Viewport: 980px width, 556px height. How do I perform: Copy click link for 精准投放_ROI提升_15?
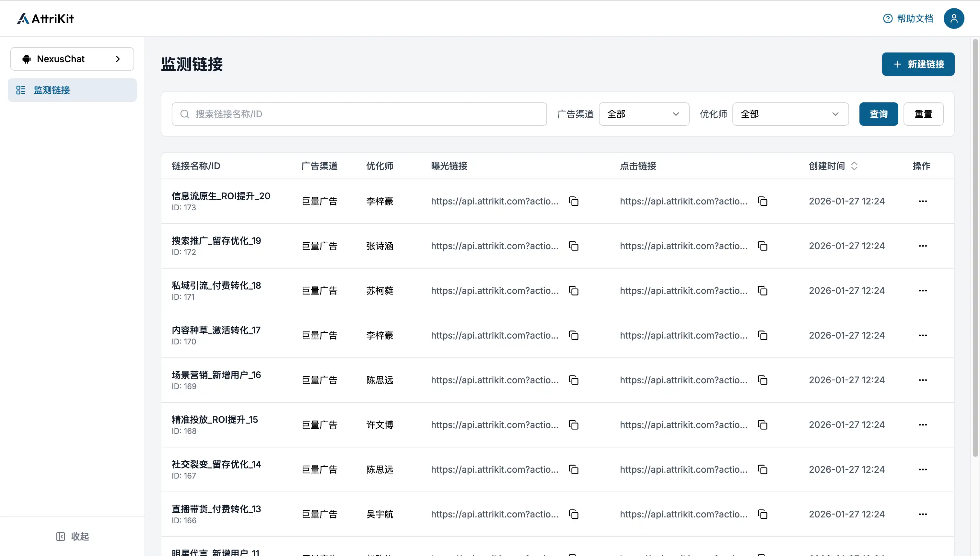(762, 425)
